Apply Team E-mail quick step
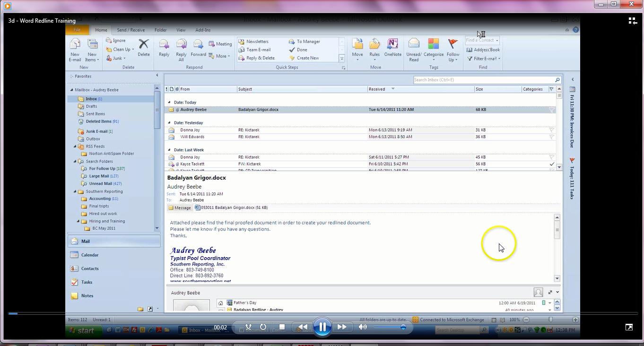This screenshot has width=644, height=346. [x=255, y=50]
